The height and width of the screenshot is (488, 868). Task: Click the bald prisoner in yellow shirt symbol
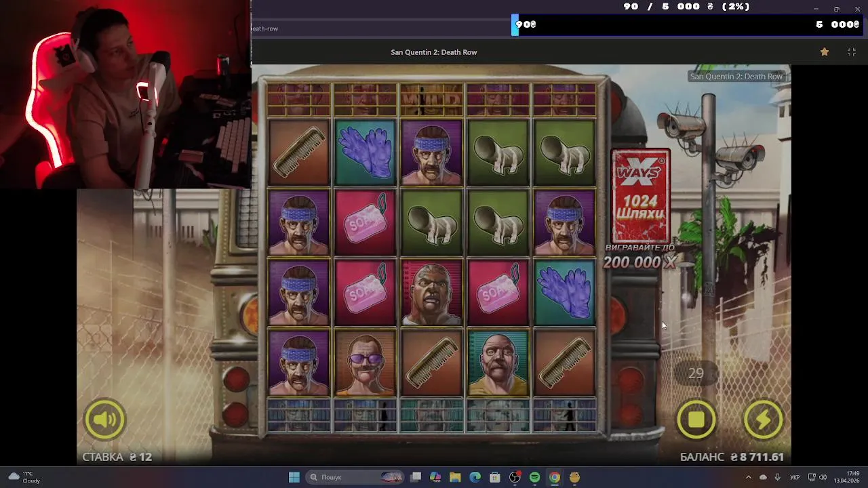498,362
